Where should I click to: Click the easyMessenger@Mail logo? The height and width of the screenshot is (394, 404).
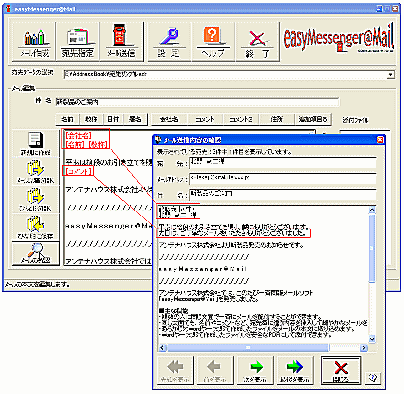(x=338, y=38)
